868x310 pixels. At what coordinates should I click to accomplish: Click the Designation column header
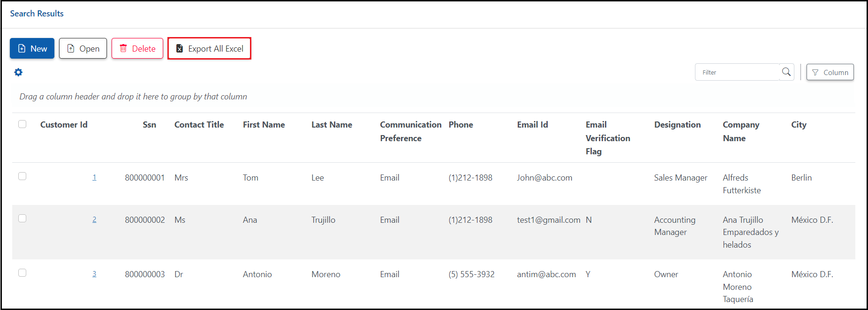(677, 125)
